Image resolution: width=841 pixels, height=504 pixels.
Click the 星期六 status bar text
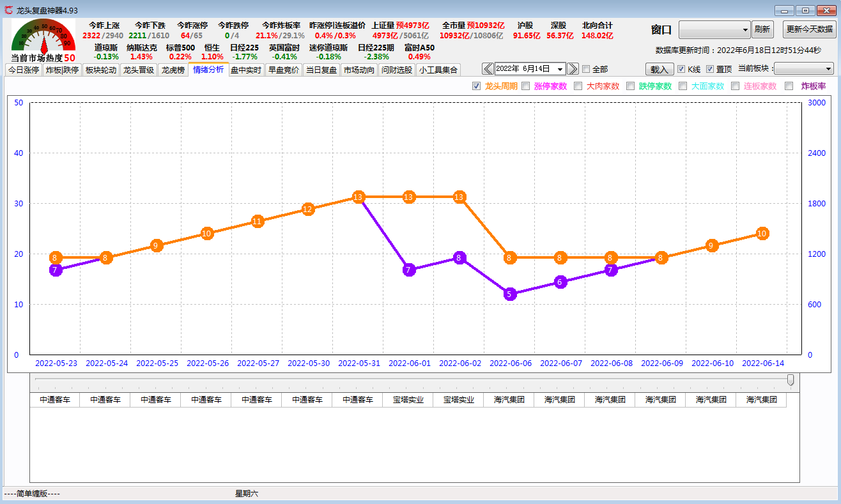pos(247,494)
